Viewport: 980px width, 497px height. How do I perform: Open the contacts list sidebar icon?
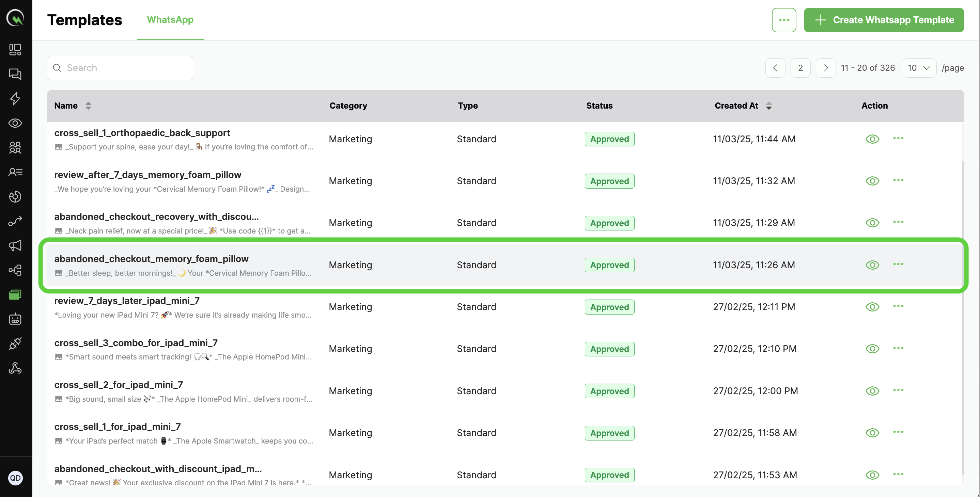[x=15, y=172]
